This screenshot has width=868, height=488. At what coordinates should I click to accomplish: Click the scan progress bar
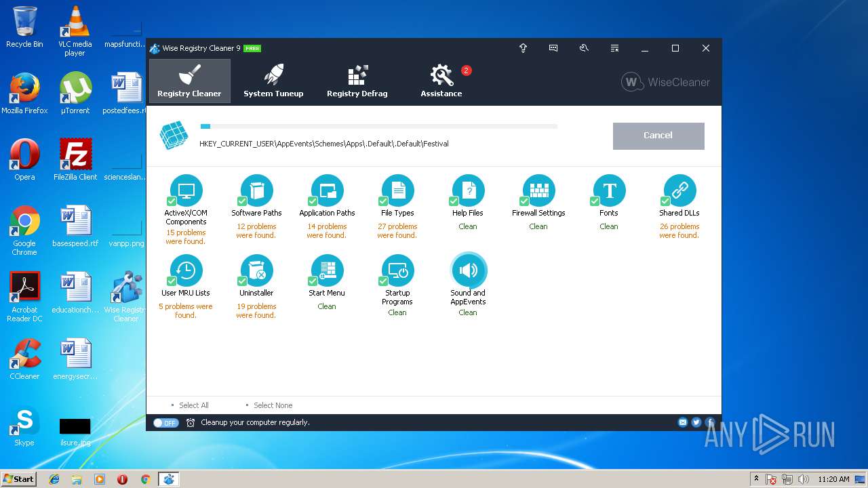click(x=378, y=126)
